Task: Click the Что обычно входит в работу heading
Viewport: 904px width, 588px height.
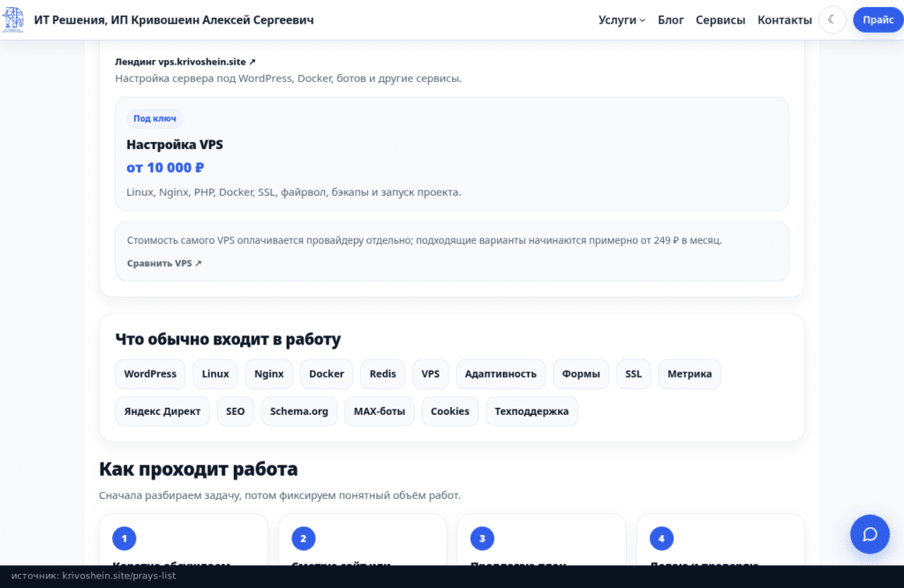Action: pos(228,339)
